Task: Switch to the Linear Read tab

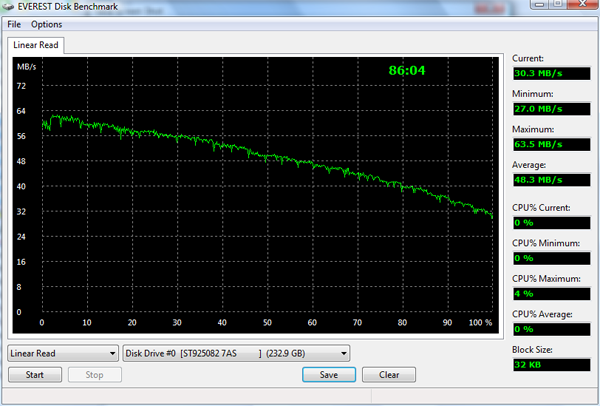Action: pyautogui.click(x=35, y=45)
